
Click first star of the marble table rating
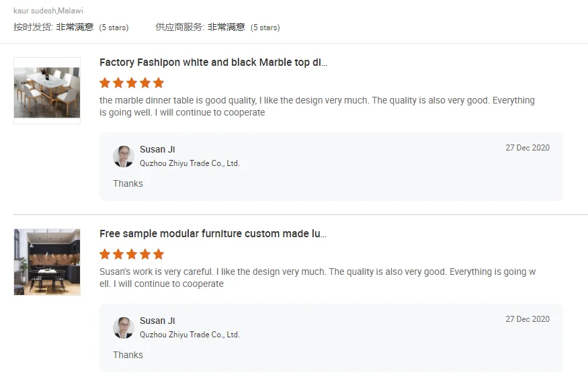pos(105,83)
